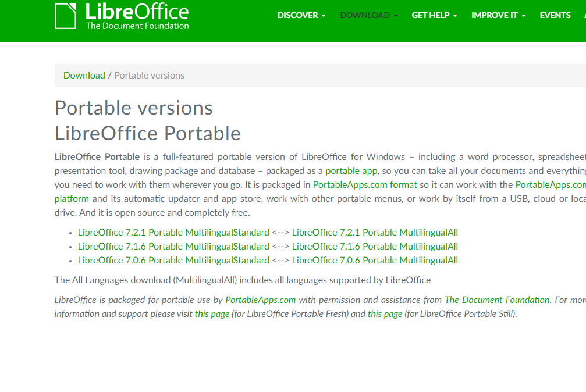Viewport: 586px width, 392px height.
Task: Expand the Get Help menu
Action: (434, 15)
